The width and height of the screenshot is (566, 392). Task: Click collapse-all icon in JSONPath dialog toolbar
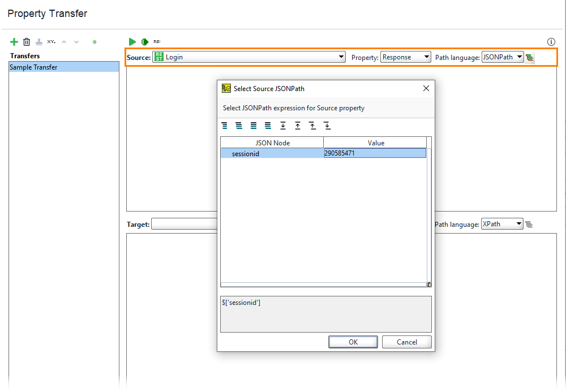238,126
